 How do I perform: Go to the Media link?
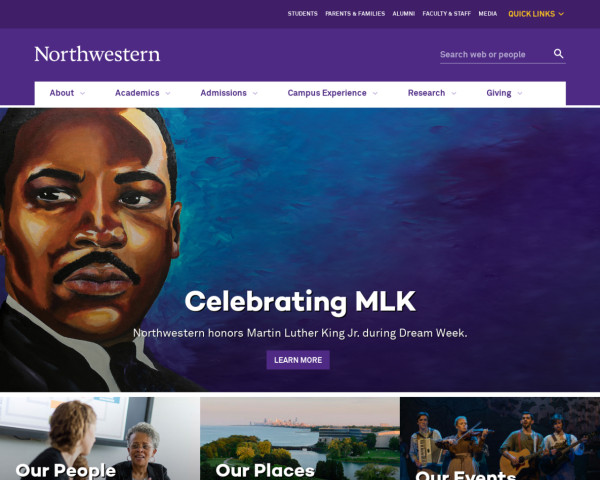pos(488,14)
